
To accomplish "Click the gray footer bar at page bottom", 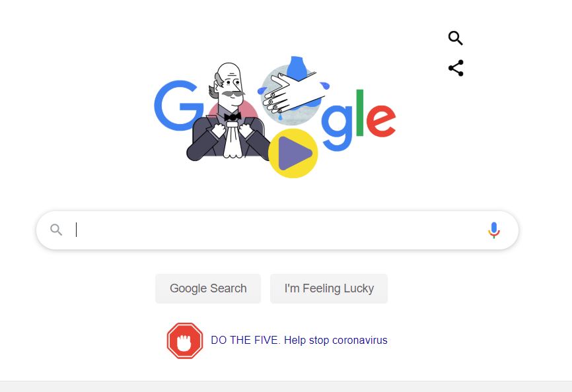I will [286, 387].
